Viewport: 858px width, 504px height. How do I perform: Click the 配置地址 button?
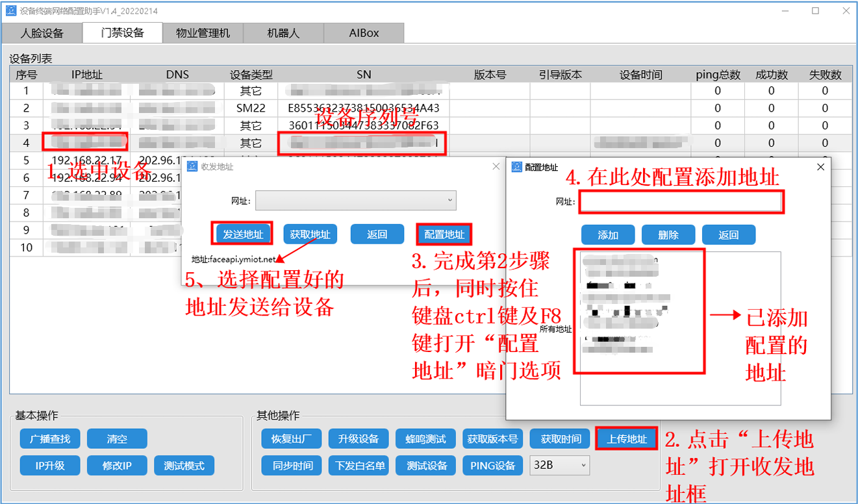tap(444, 234)
